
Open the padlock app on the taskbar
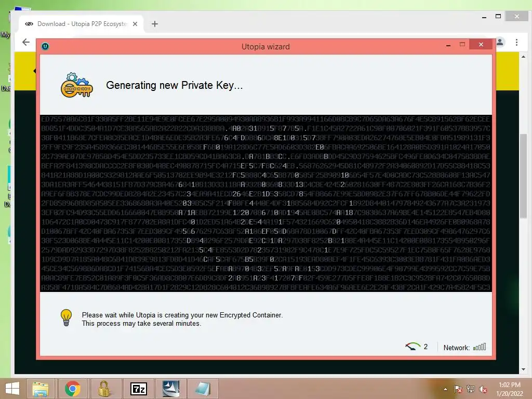pos(104,389)
